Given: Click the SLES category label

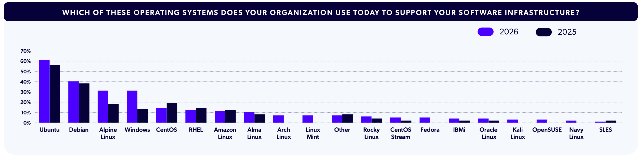Looking at the screenshot, I should (606, 130).
